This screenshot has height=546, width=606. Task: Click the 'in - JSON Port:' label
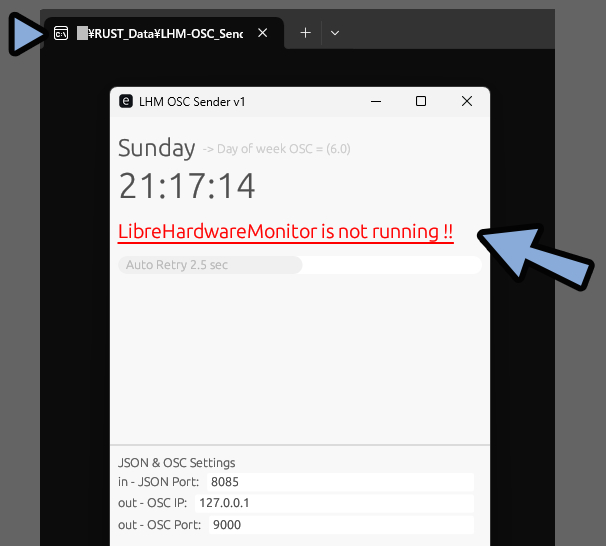coord(158,482)
